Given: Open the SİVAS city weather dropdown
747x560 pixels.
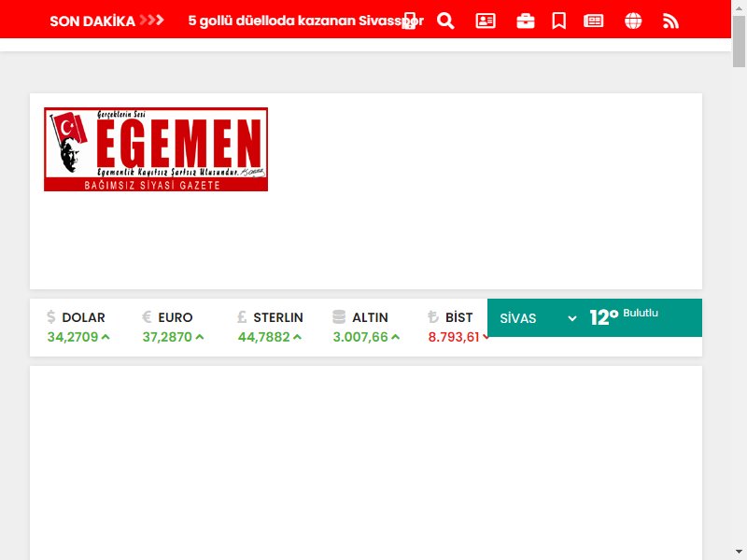Looking at the screenshot, I should [x=538, y=318].
